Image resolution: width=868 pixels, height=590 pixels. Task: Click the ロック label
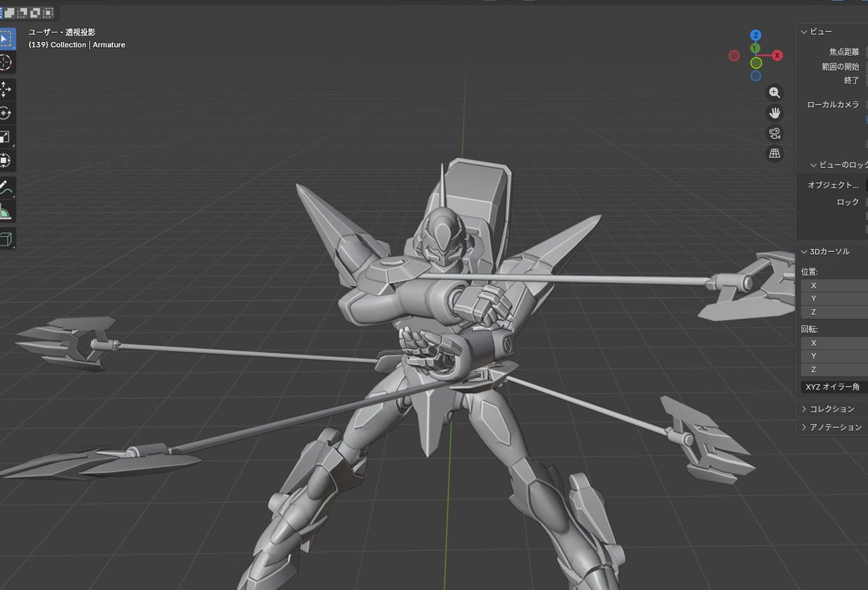point(848,202)
